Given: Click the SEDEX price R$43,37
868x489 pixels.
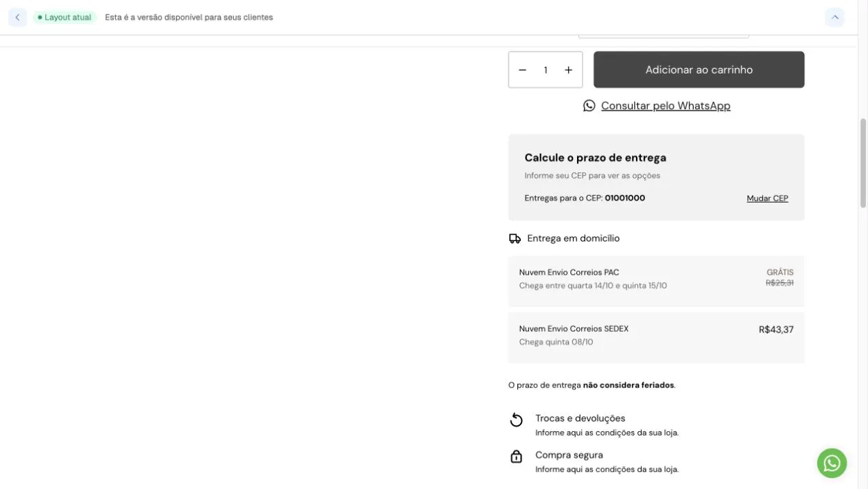Looking at the screenshot, I should click(x=776, y=330).
